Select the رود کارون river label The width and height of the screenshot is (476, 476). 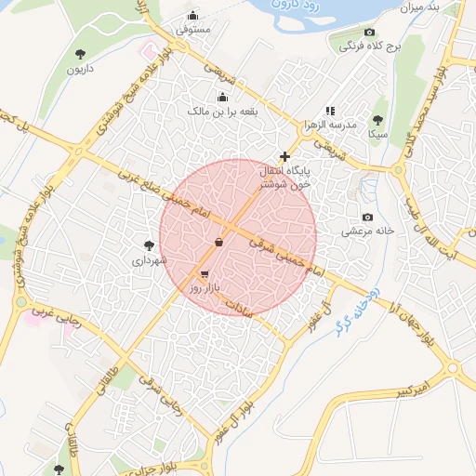pos(295,5)
